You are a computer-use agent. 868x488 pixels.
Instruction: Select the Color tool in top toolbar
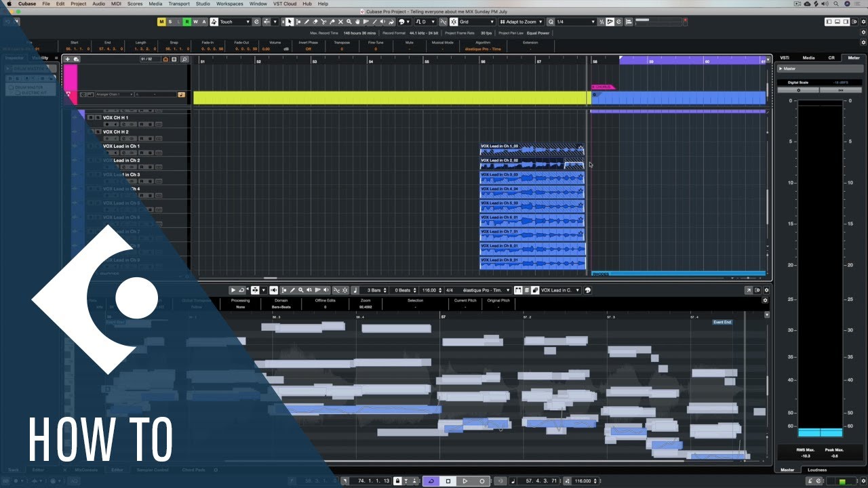(391, 22)
